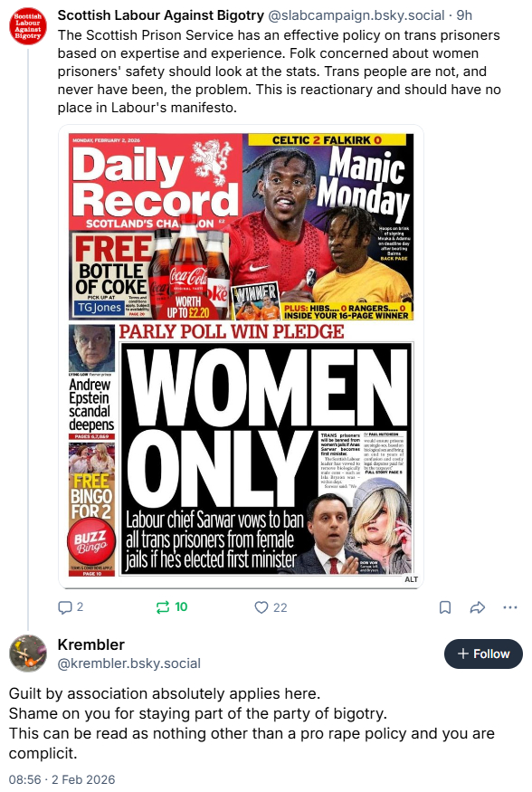Click the share arrow icon

pos(478,607)
